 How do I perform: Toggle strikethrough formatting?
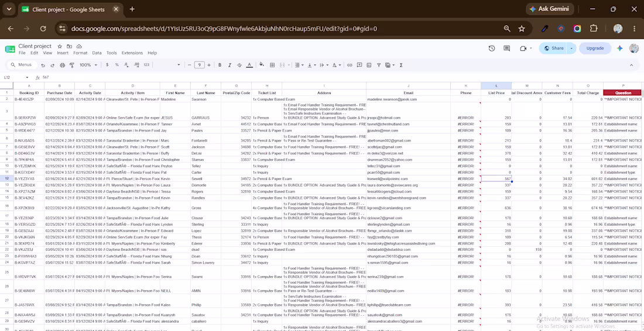tap(239, 65)
